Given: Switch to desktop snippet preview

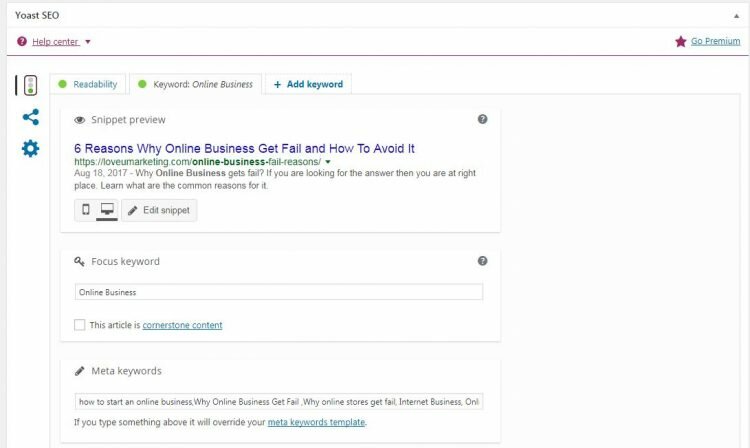Looking at the screenshot, I should coord(107,209).
